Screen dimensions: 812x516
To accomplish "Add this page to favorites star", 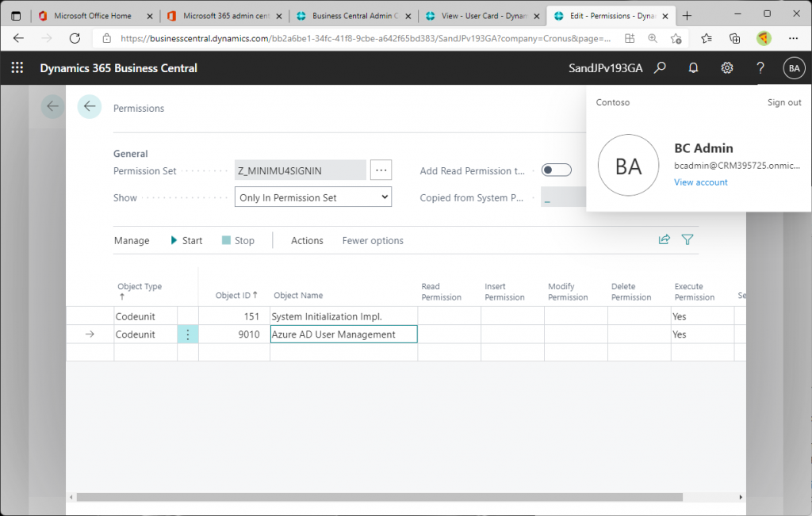I will click(x=676, y=38).
